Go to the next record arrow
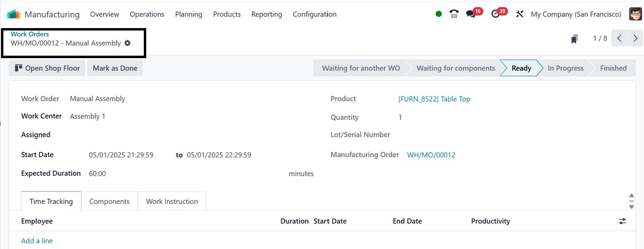This screenshot has width=644, height=249. [635, 38]
